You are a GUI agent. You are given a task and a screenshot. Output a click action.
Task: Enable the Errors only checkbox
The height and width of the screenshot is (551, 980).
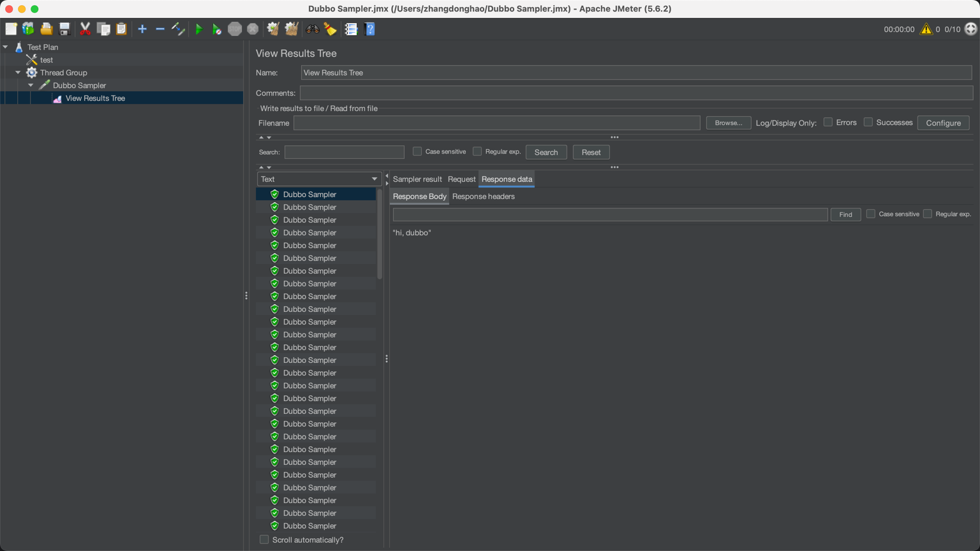pyautogui.click(x=828, y=122)
